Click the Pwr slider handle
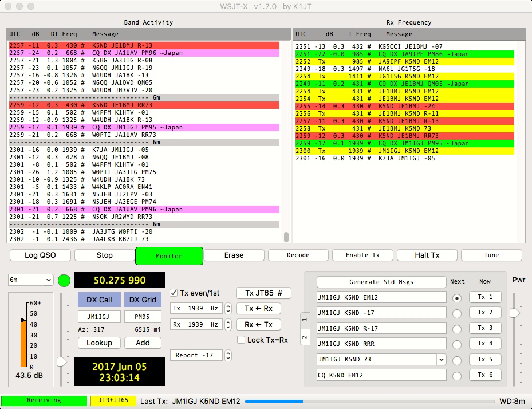 pos(515,313)
